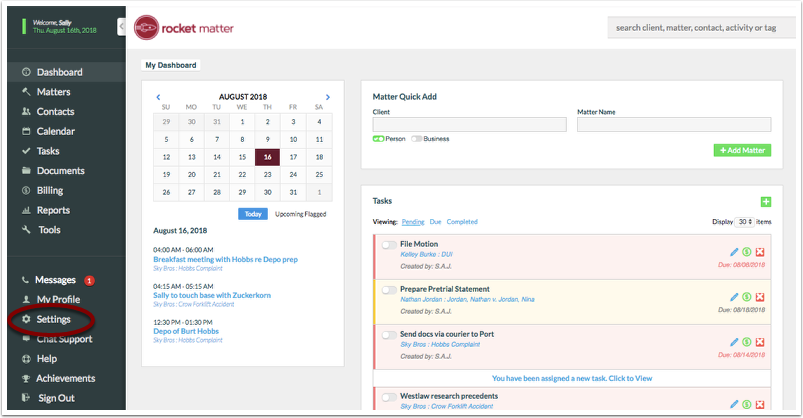Click the Add Matter button
Image resolution: width=803 pixels, height=418 pixels.
point(742,150)
